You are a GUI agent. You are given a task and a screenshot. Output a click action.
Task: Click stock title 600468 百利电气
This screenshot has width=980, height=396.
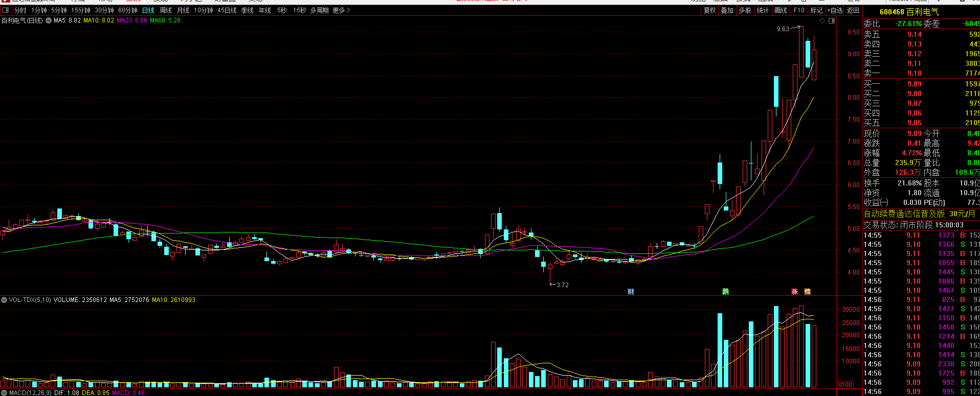coord(909,12)
